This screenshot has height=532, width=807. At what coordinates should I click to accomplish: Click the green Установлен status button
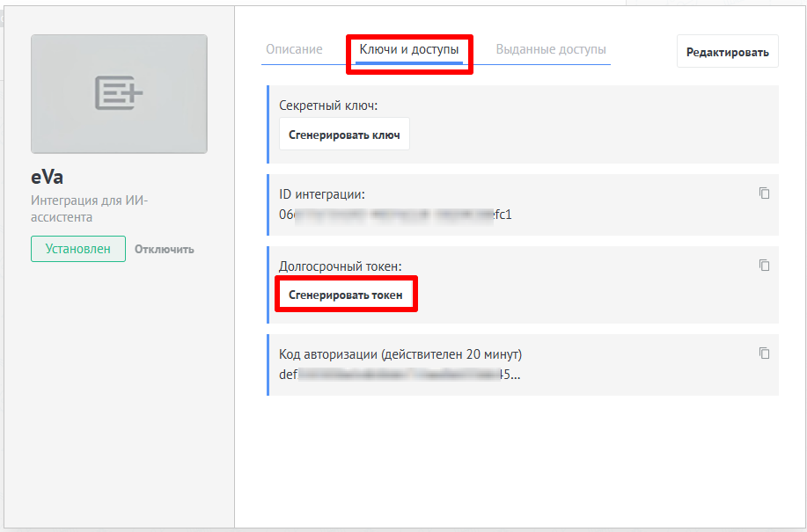tap(78, 249)
